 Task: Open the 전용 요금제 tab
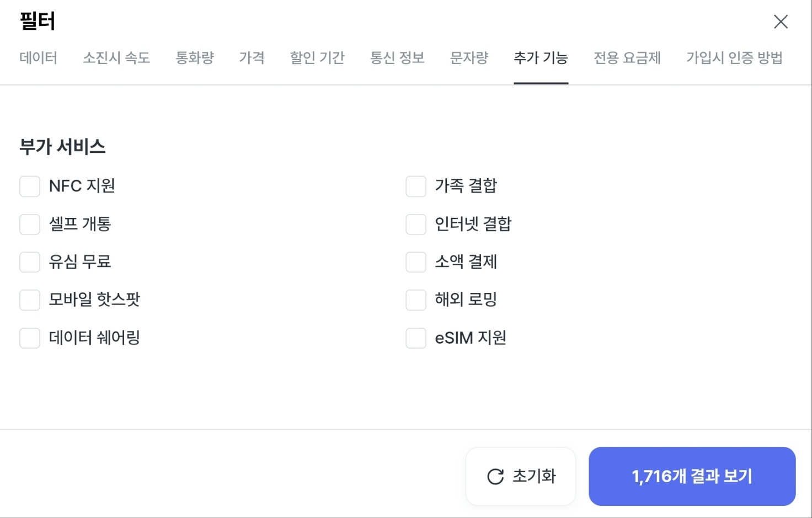(627, 58)
